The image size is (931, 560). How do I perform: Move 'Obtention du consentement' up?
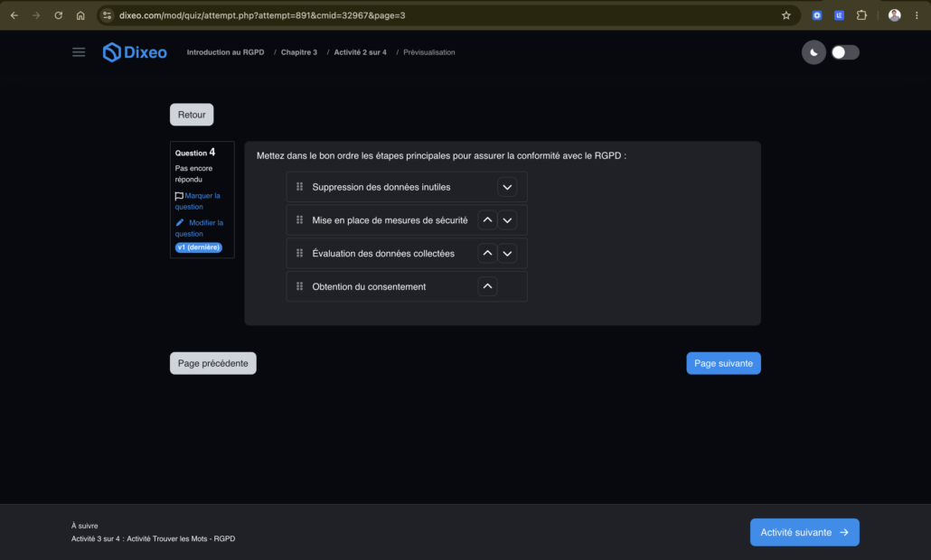coord(487,286)
